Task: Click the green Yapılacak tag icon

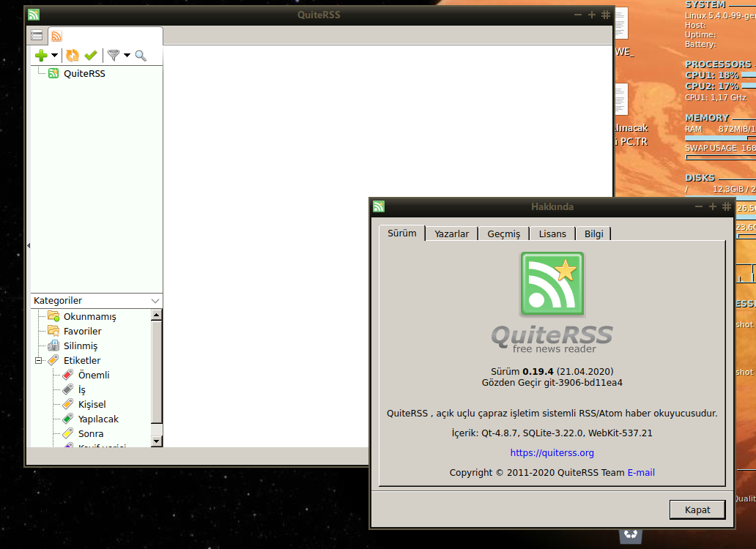Action: tap(68, 419)
